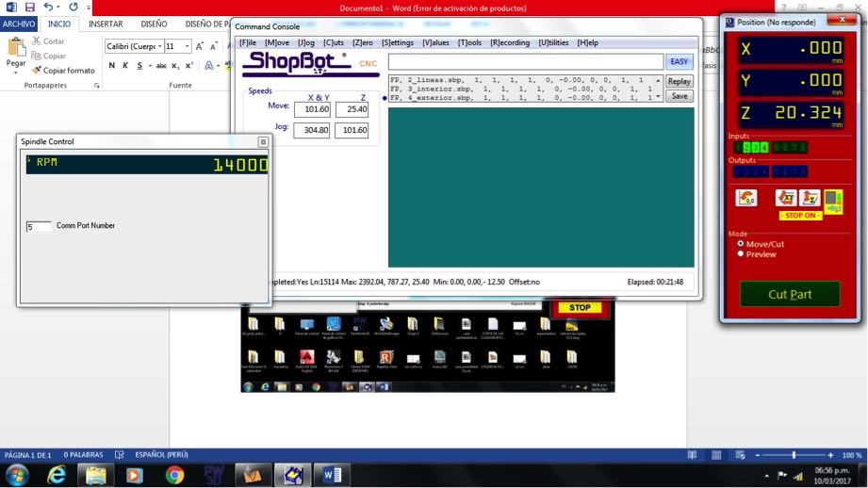Click the Replay button
This screenshot has height=488, width=868.
point(679,81)
